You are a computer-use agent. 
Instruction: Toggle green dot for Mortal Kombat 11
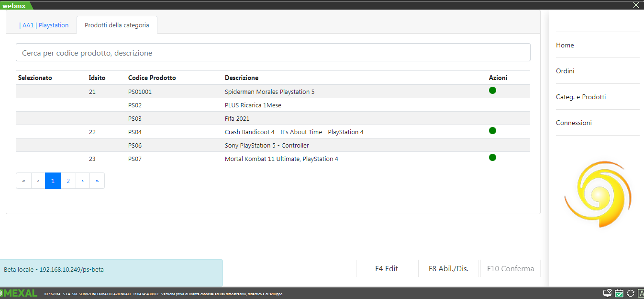492,158
